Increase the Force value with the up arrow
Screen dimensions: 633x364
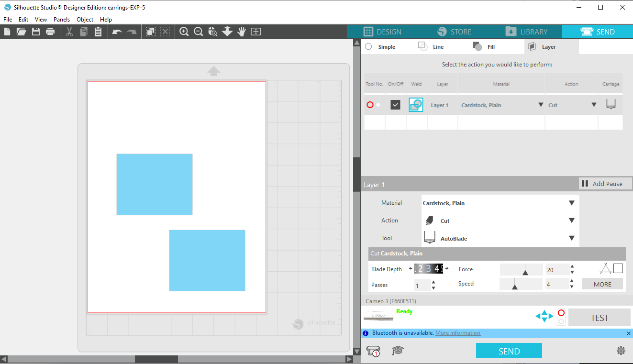tap(572, 267)
